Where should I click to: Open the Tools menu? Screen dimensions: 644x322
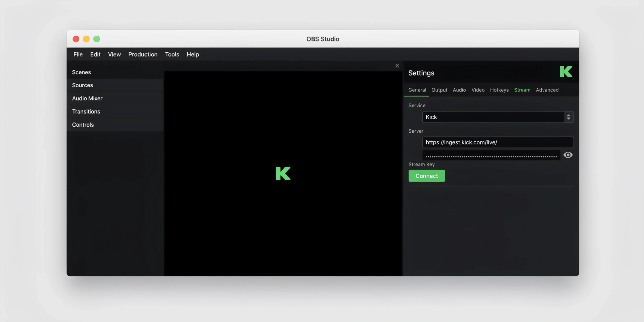[172, 54]
